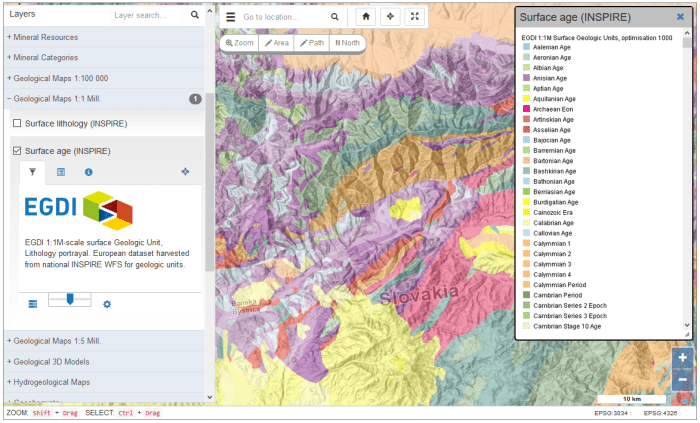Open the hamburger menu on the map
The height and width of the screenshot is (423, 700).
[230, 17]
